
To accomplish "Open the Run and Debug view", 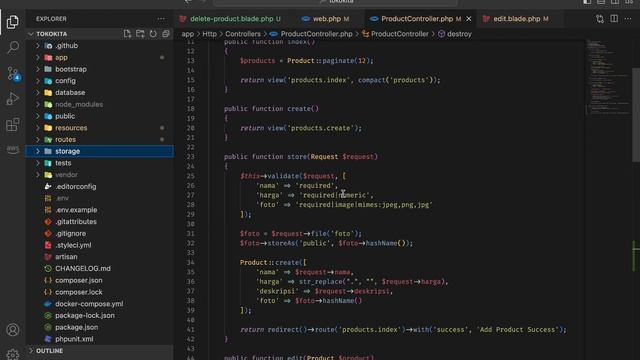I will pyautogui.click(x=13, y=99).
